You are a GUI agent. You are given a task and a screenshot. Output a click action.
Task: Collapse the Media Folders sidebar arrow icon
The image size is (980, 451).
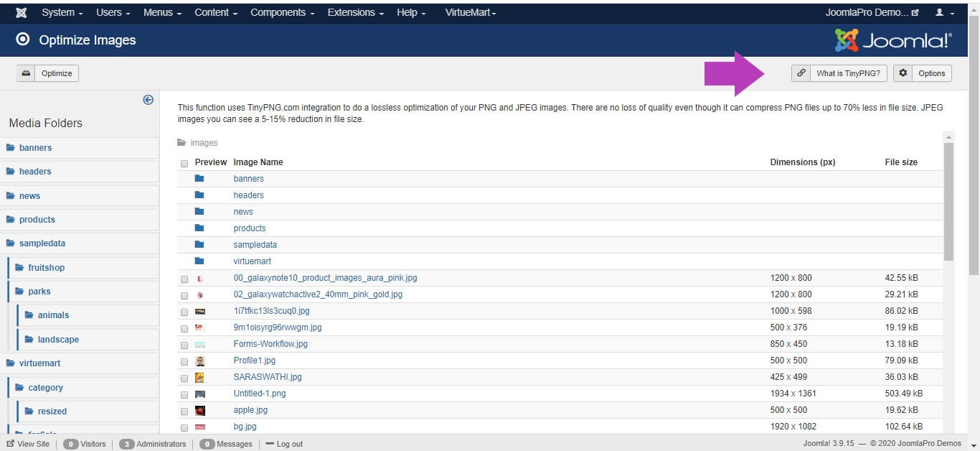[x=149, y=100]
